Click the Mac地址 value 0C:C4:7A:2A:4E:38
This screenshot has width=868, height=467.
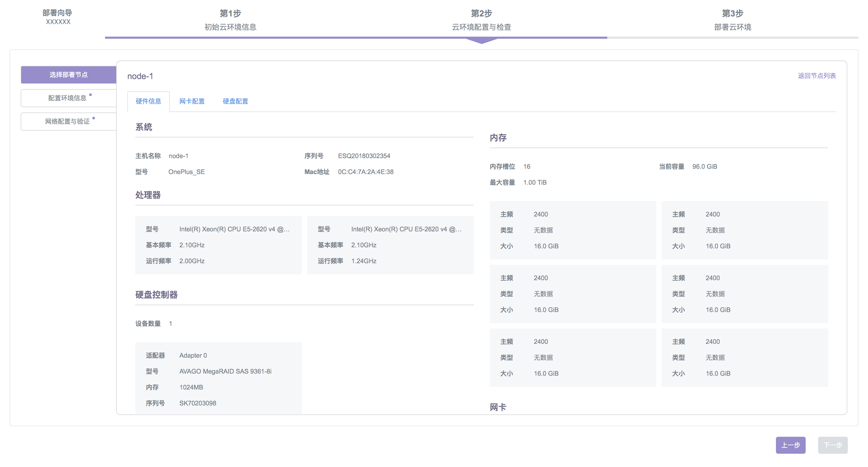point(366,172)
